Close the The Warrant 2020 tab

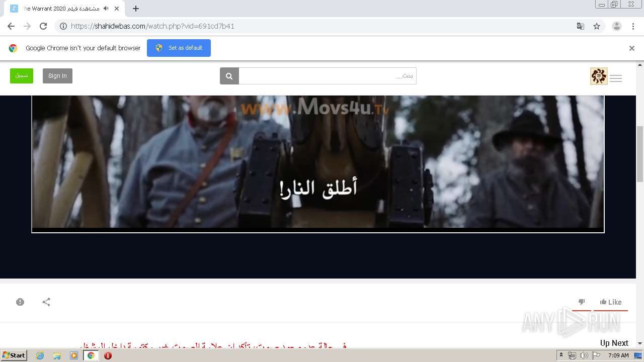[117, 9]
